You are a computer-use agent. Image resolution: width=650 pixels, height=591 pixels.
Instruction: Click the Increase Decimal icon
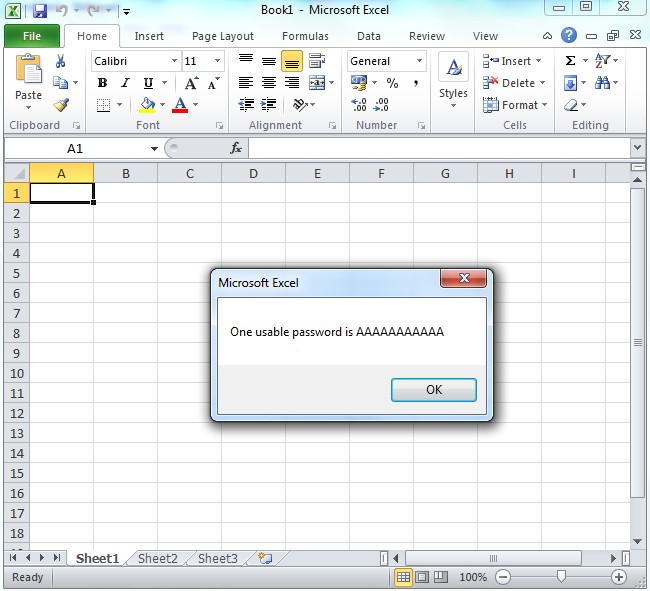(x=359, y=104)
